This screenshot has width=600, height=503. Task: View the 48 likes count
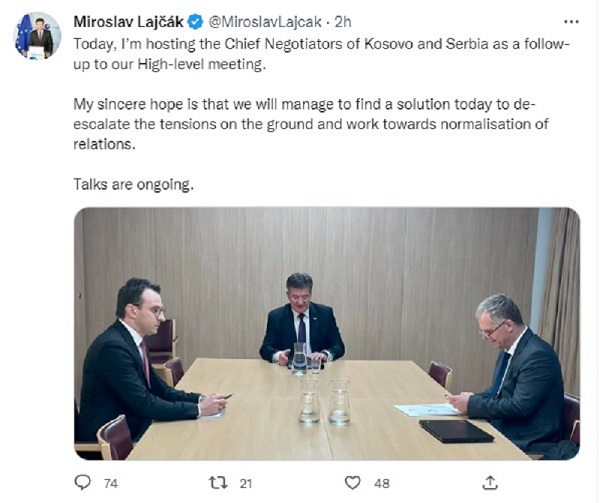point(382,483)
